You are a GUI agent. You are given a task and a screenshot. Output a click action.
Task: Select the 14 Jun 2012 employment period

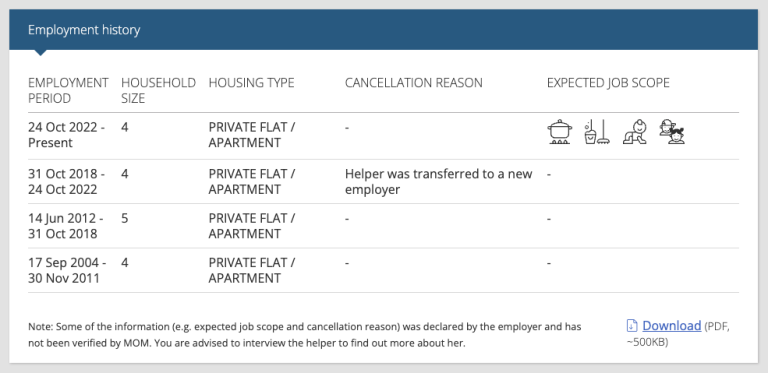(x=66, y=226)
